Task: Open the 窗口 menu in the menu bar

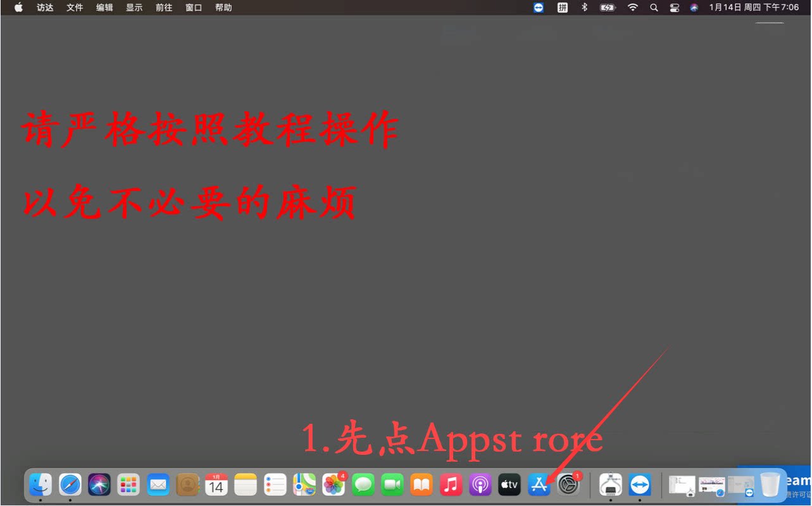Action: (193, 8)
